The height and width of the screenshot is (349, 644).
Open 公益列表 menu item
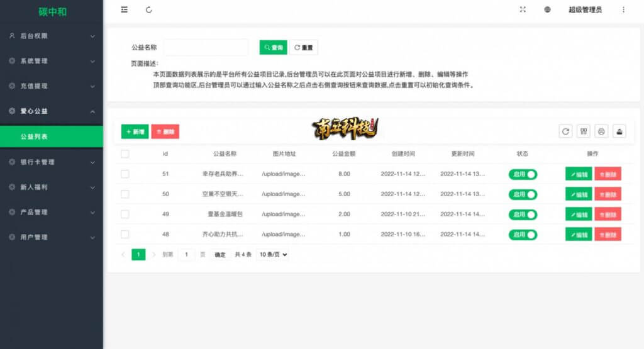52,136
